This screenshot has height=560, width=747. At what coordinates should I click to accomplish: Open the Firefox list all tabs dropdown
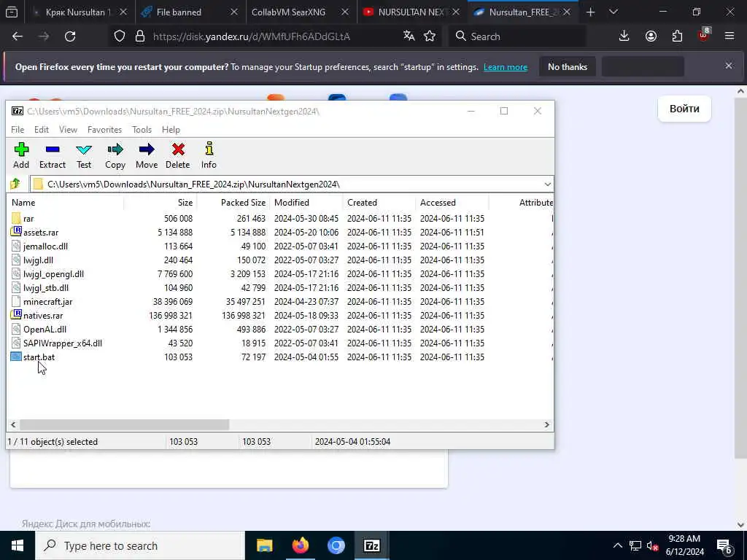pos(614,12)
